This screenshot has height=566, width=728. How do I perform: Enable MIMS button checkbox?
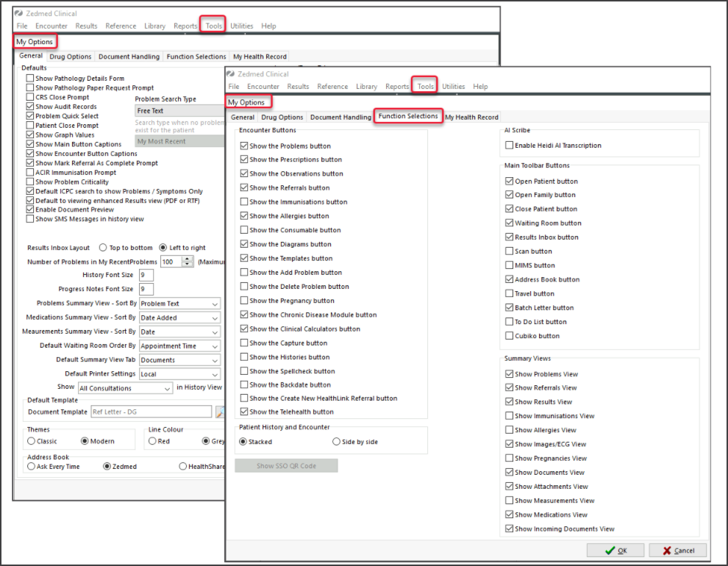point(510,265)
